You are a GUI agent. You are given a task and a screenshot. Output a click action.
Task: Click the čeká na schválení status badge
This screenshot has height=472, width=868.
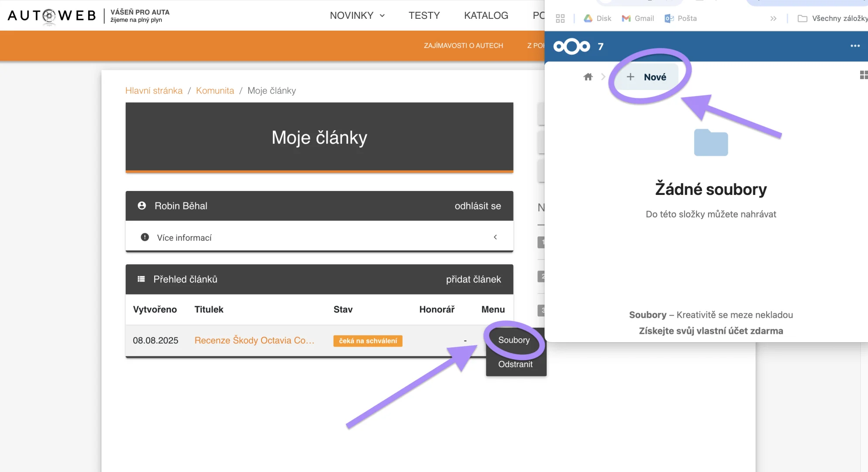(x=368, y=341)
